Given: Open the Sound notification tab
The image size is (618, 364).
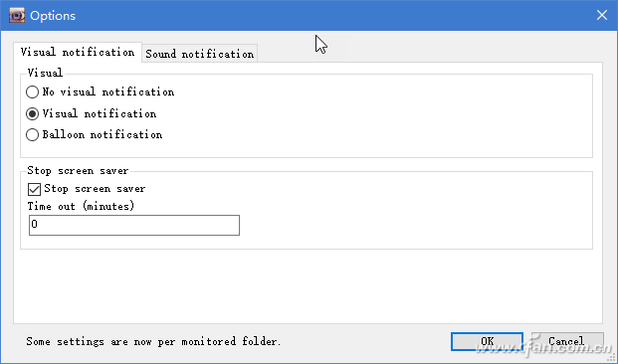Looking at the screenshot, I should pyautogui.click(x=199, y=54).
